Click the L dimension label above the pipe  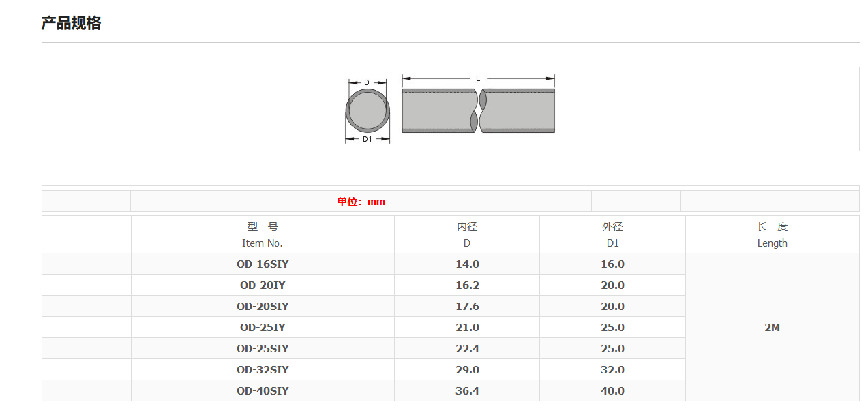coord(478,79)
